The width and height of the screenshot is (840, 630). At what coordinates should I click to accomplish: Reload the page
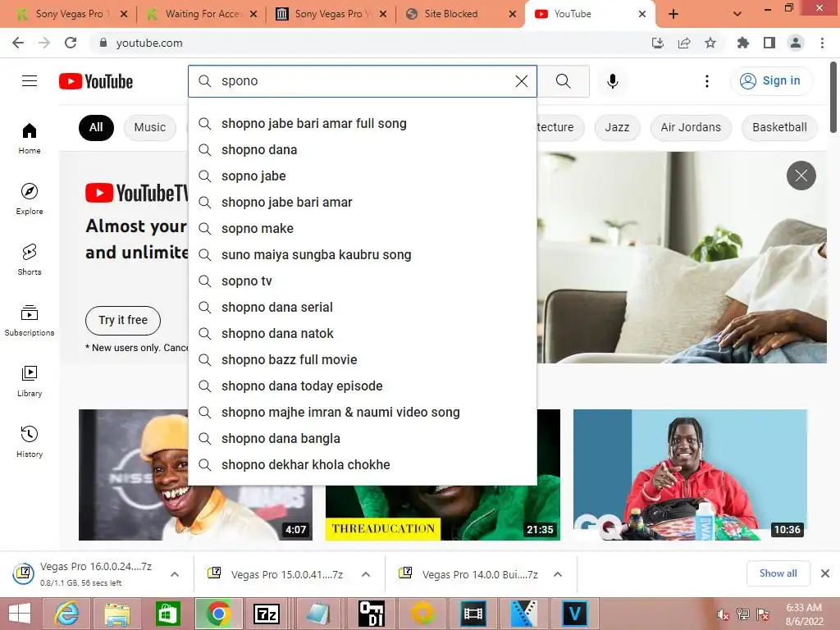[x=71, y=43]
